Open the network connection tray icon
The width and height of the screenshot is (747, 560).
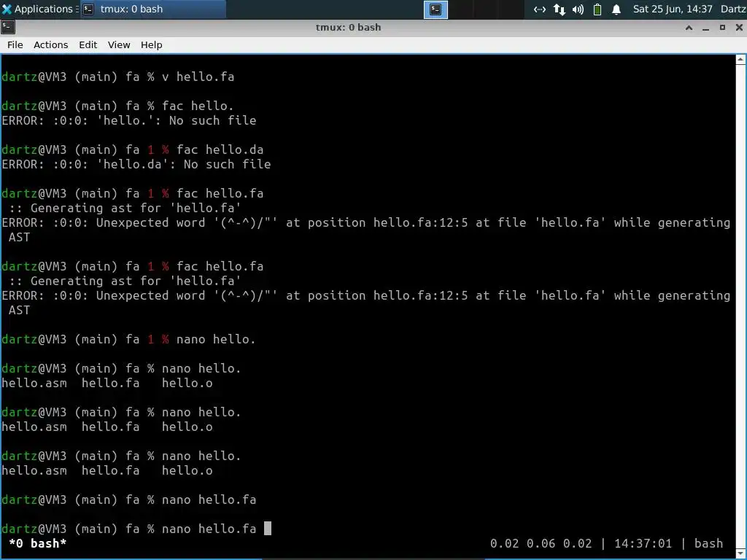pyautogui.click(x=539, y=9)
